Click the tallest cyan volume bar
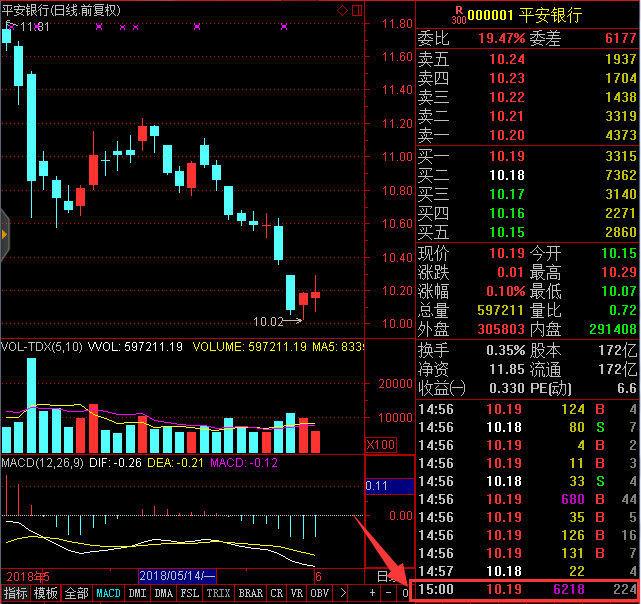The image size is (641, 604). coord(31,405)
